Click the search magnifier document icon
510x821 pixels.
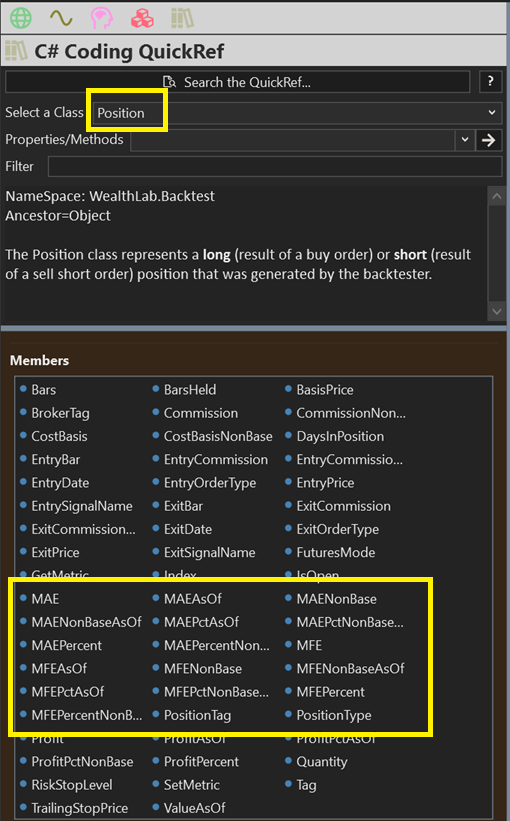point(169,82)
